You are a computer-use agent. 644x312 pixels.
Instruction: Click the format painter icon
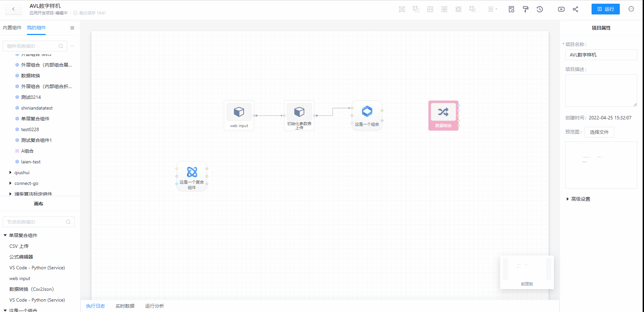pyautogui.click(x=526, y=9)
